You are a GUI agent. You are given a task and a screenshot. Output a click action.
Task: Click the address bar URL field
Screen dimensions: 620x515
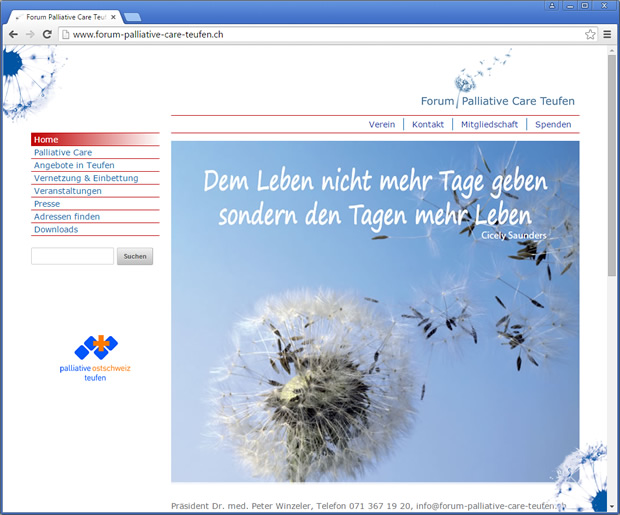tap(320, 34)
